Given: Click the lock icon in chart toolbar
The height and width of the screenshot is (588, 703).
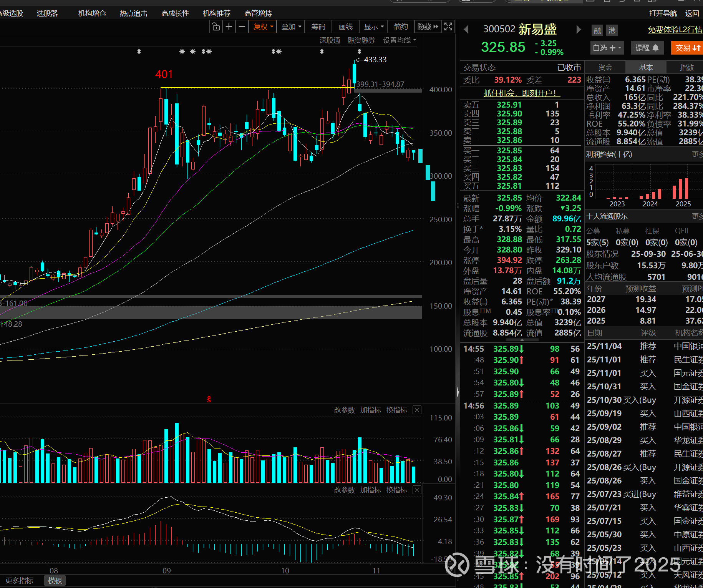Looking at the screenshot, I should pyautogui.click(x=216, y=27).
